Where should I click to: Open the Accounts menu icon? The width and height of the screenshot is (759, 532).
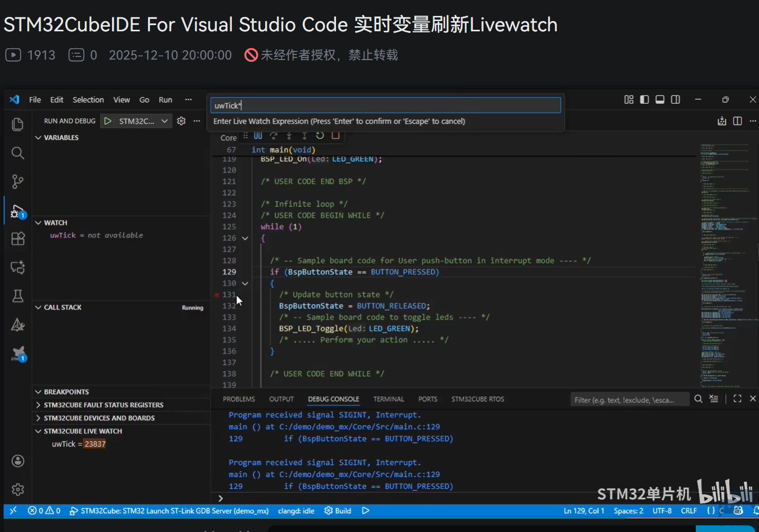(17, 461)
